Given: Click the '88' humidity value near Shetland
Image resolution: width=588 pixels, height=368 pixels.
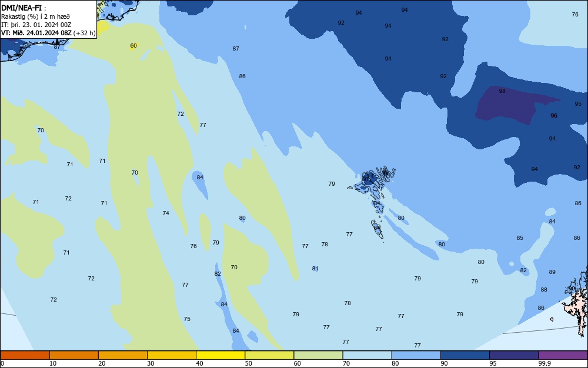Looking at the screenshot, I should click(x=544, y=289).
